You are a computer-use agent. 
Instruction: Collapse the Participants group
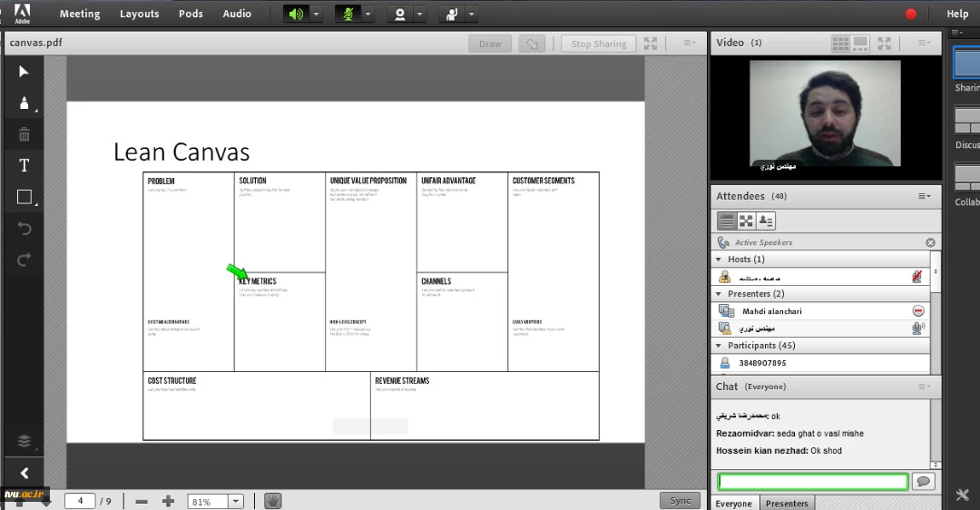(x=720, y=346)
